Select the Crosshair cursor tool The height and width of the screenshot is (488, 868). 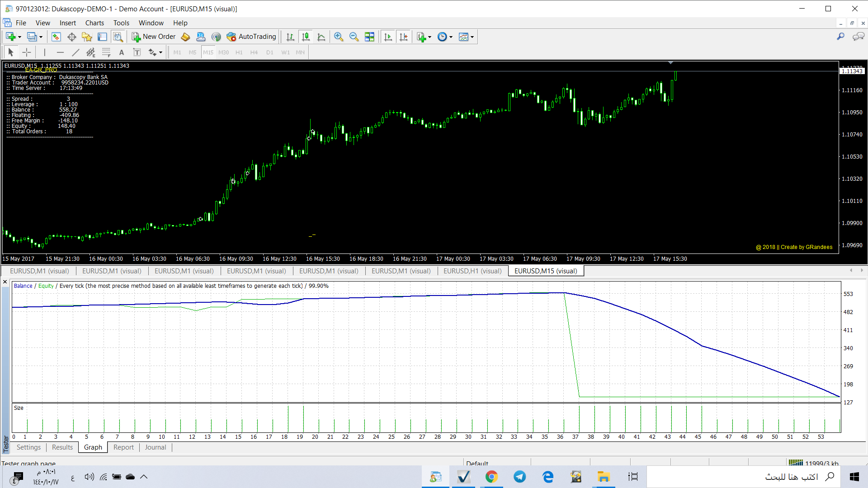pyautogui.click(x=27, y=52)
